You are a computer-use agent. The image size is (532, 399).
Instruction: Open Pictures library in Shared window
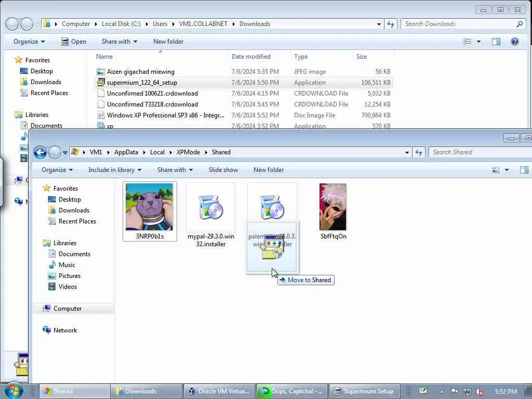pyautogui.click(x=64, y=275)
